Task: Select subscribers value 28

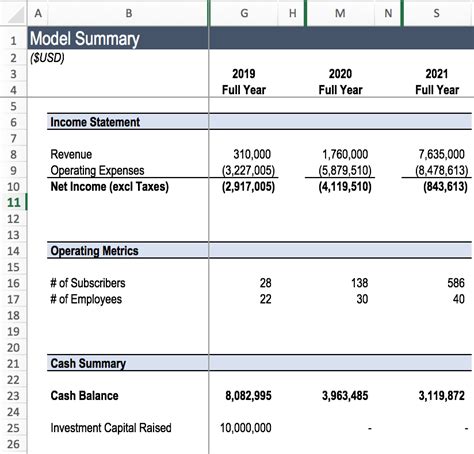Action: [266, 283]
